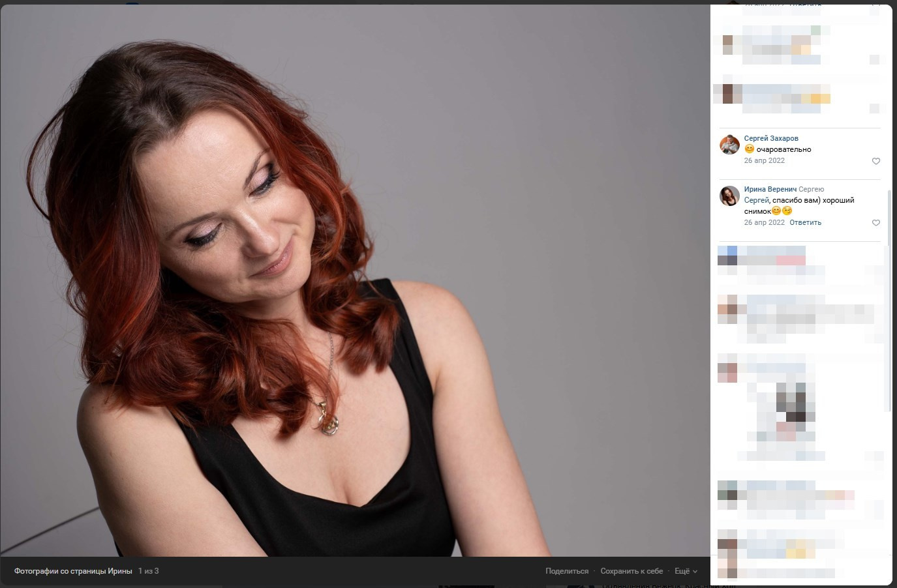
Task: Click the main portrait photo
Action: pos(355,280)
